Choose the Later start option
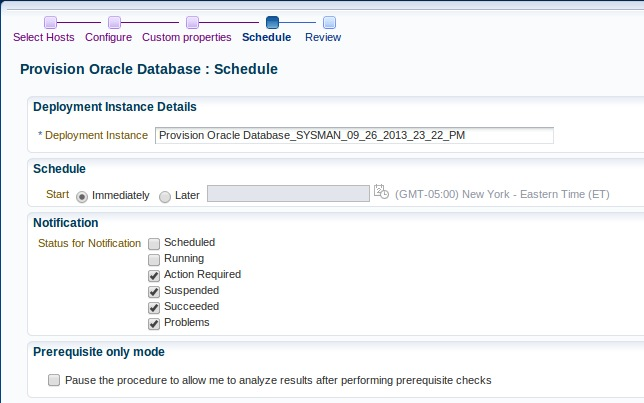 165,197
